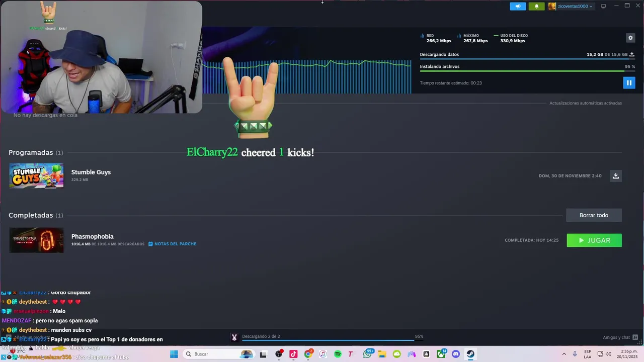This screenshot has width=644, height=362.
Task: Open download settings gear icon
Action: [630, 38]
